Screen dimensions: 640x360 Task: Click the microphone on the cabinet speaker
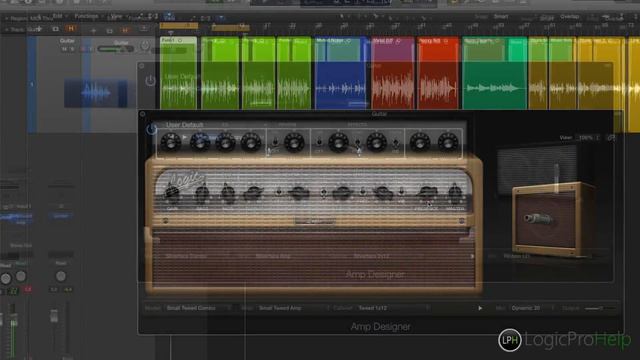pyautogui.click(x=538, y=219)
